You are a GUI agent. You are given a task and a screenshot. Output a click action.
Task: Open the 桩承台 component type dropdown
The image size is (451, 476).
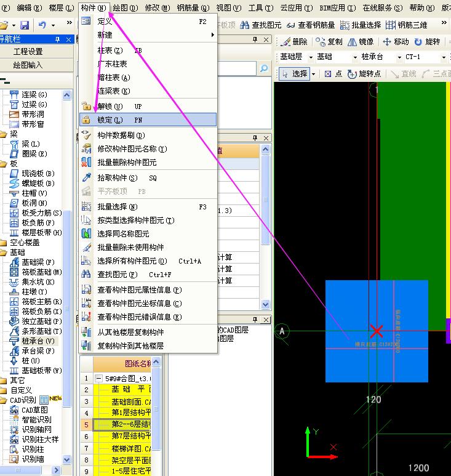(x=399, y=57)
